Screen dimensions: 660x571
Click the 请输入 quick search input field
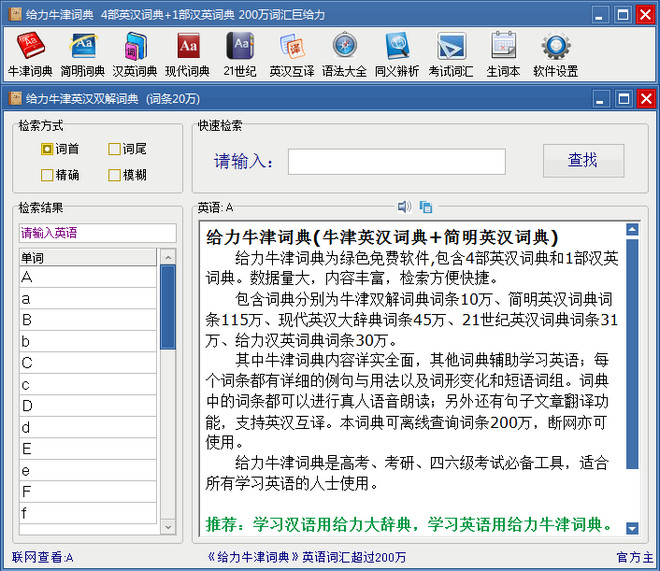(x=396, y=161)
